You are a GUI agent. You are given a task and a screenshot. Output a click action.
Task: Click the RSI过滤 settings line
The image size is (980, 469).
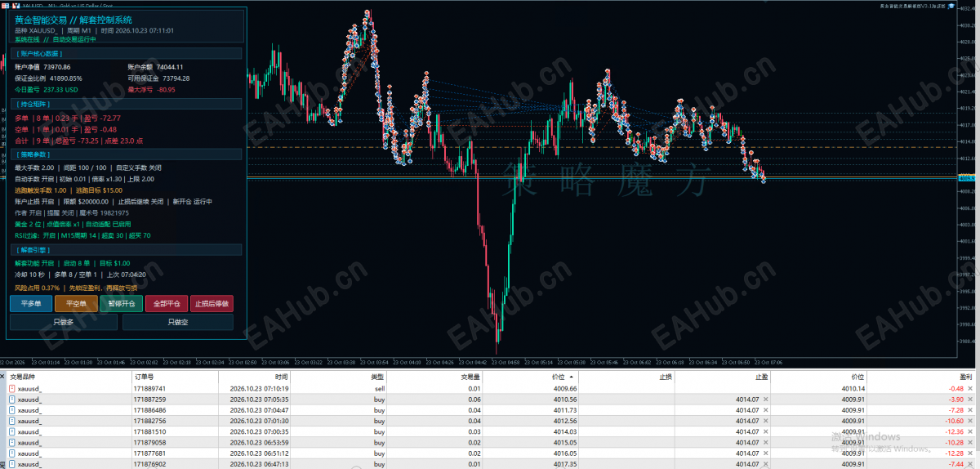82,235
